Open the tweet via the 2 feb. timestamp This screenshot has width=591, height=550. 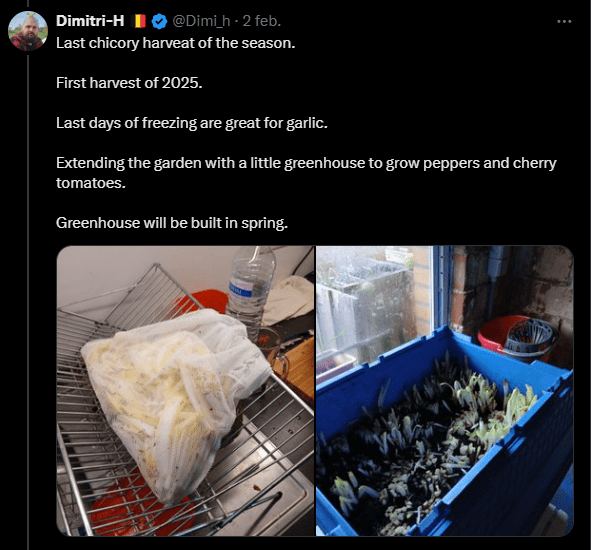pos(262,21)
